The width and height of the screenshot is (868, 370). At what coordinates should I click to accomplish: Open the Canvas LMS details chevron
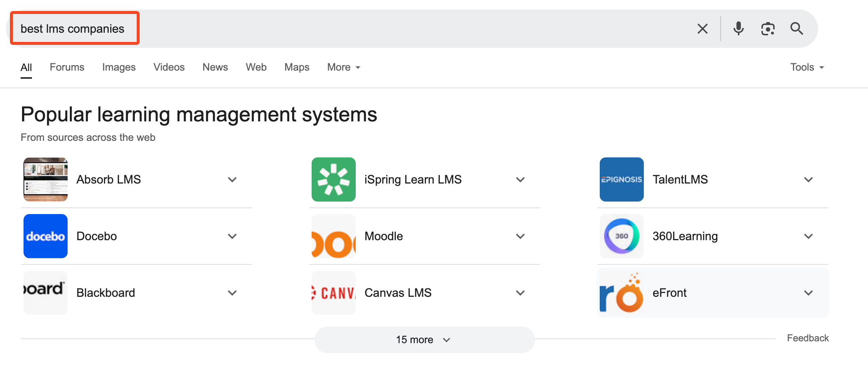[x=520, y=293]
